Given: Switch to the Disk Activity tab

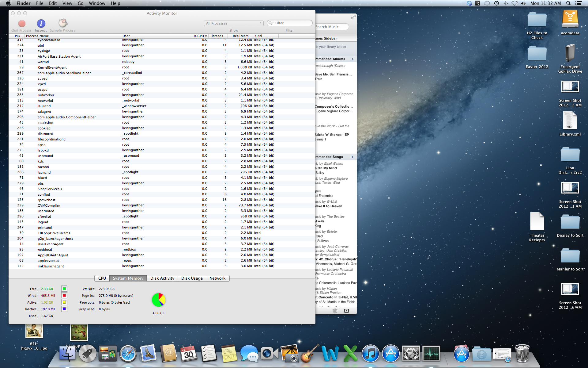Looking at the screenshot, I should tap(162, 278).
